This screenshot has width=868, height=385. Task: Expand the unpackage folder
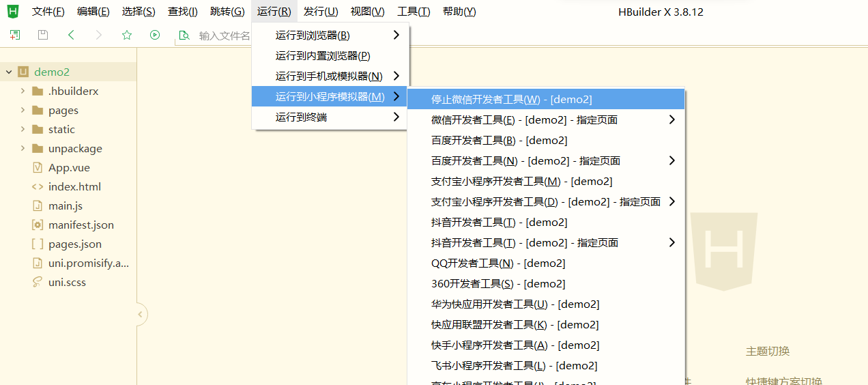click(x=23, y=148)
